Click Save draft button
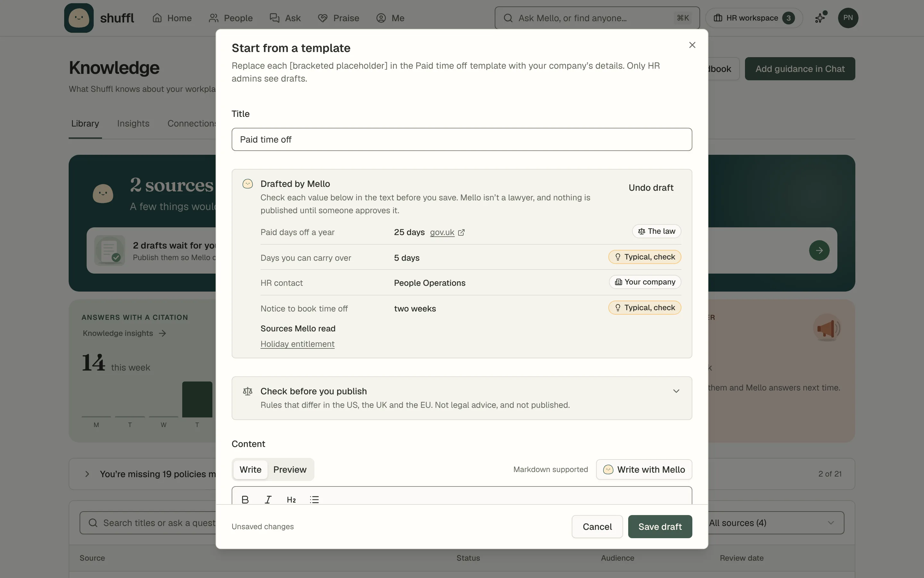This screenshot has width=924, height=578. 660,527
